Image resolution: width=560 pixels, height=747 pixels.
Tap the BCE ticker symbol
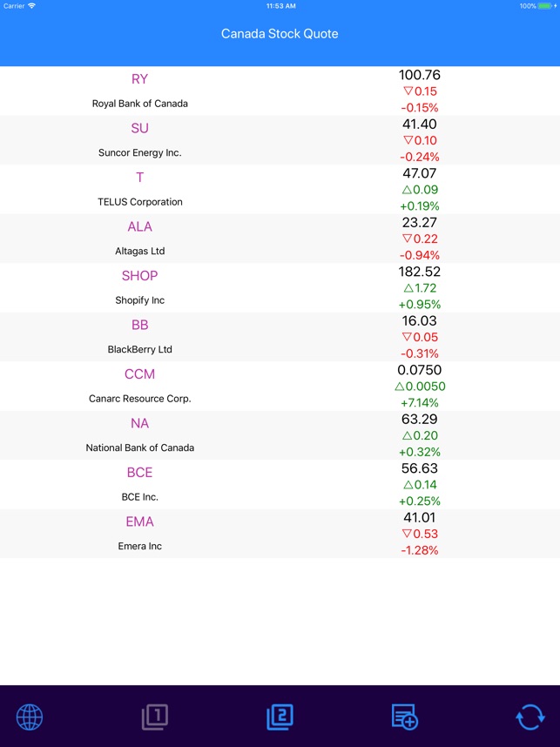tap(139, 472)
